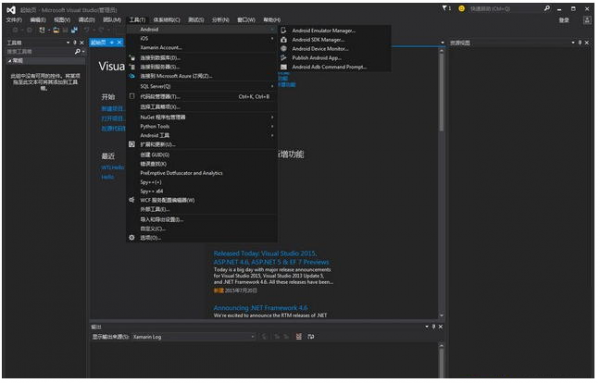
Task: Click the connect to database icon entry
Action: (x=132, y=58)
